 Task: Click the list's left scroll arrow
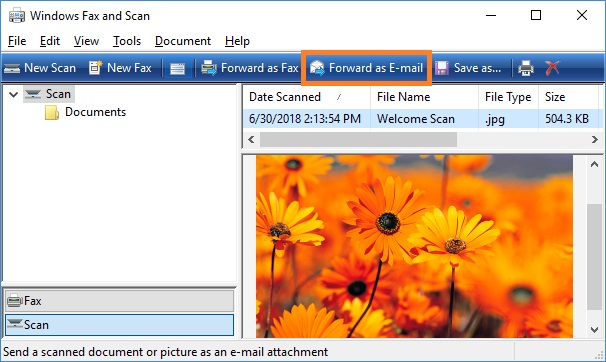click(x=251, y=139)
